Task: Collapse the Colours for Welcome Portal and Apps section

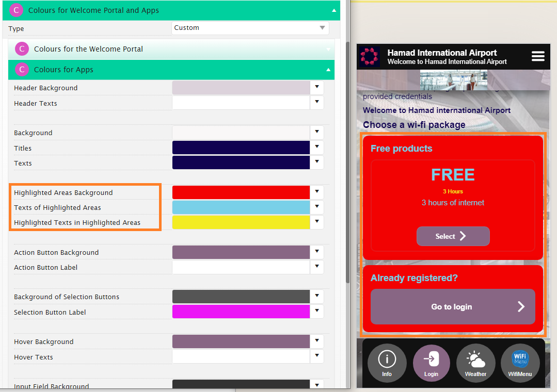Action: (334, 11)
